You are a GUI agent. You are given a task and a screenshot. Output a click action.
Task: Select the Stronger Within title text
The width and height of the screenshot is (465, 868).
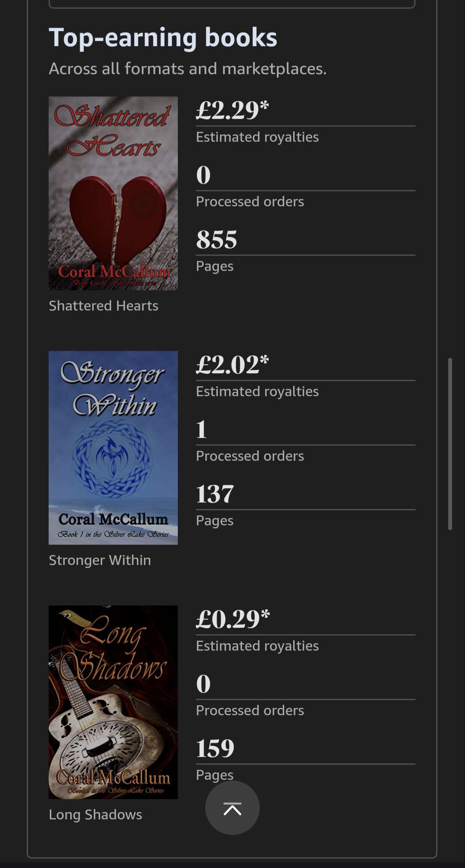point(100,560)
